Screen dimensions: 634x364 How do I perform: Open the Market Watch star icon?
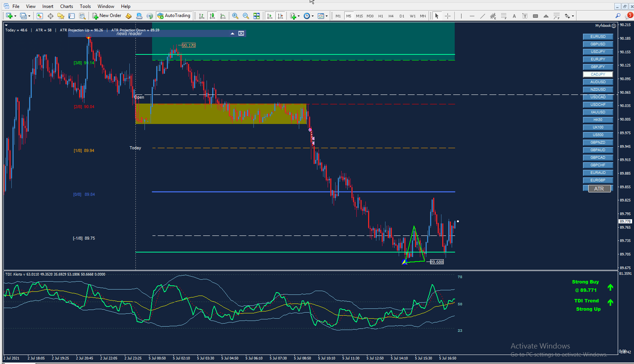61,16
